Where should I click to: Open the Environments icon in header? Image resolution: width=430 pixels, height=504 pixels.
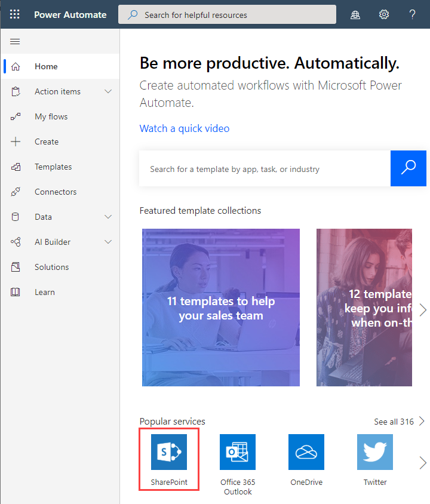(355, 14)
